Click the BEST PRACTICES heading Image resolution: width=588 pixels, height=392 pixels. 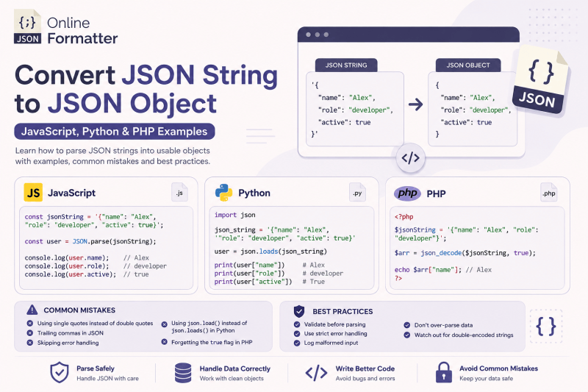tap(343, 311)
